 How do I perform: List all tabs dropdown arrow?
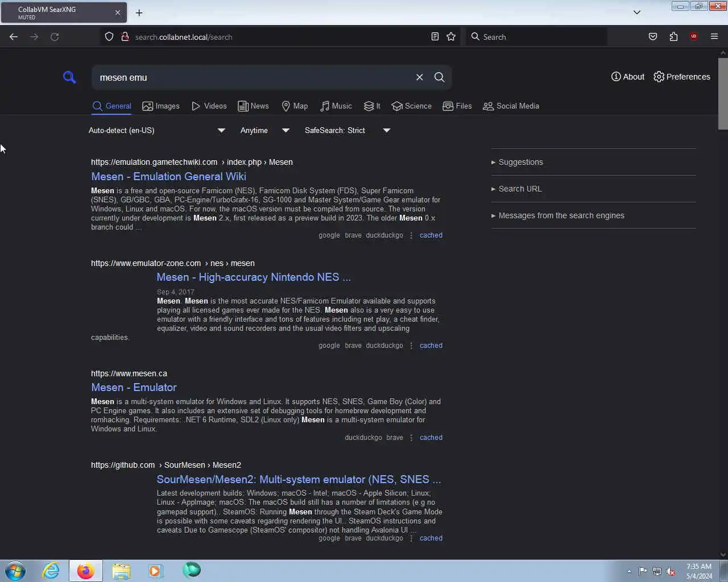point(637,13)
